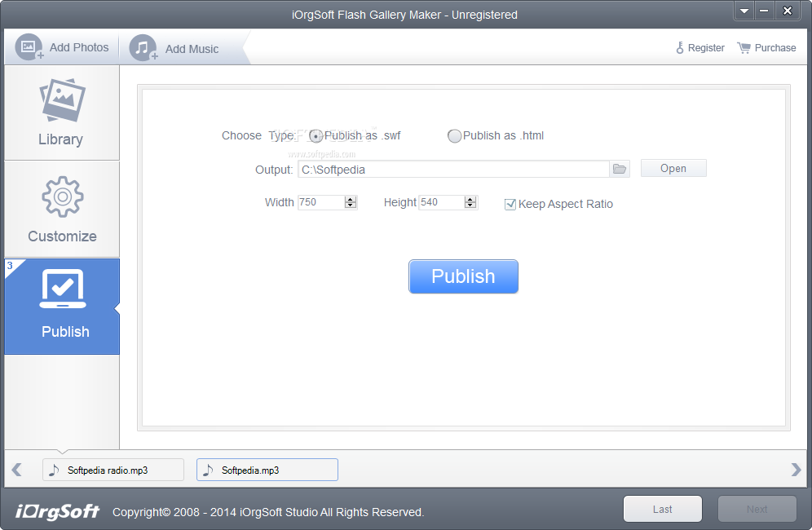Minimize the application window

click(764, 11)
